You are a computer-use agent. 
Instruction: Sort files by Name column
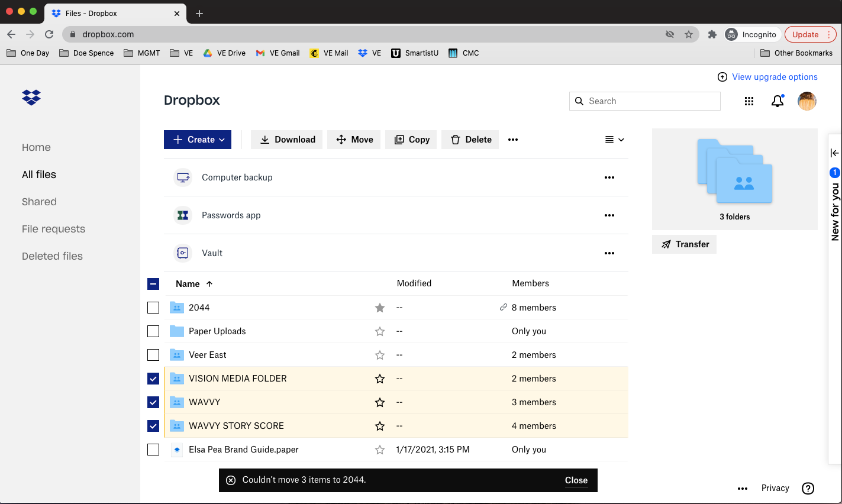pyautogui.click(x=188, y=284)
